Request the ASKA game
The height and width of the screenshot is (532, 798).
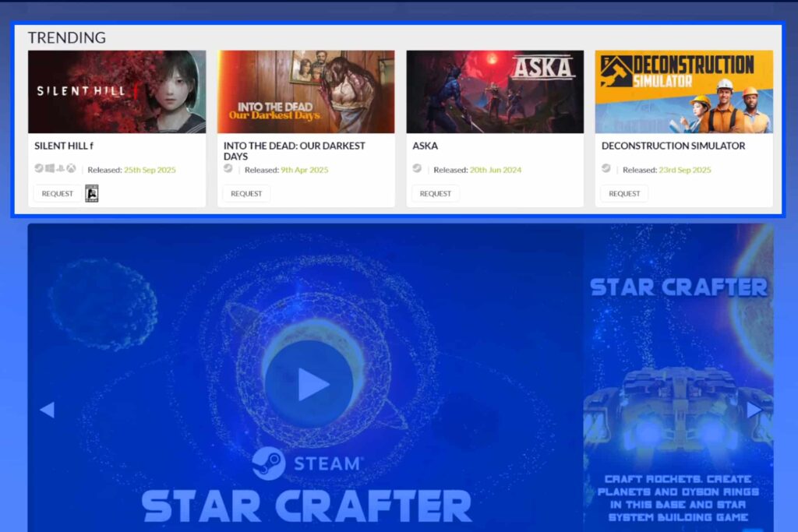[x=435, y=194]
